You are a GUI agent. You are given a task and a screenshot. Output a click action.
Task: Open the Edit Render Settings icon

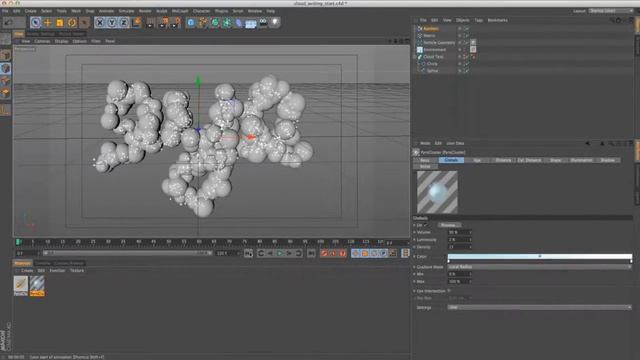point(175,22)
